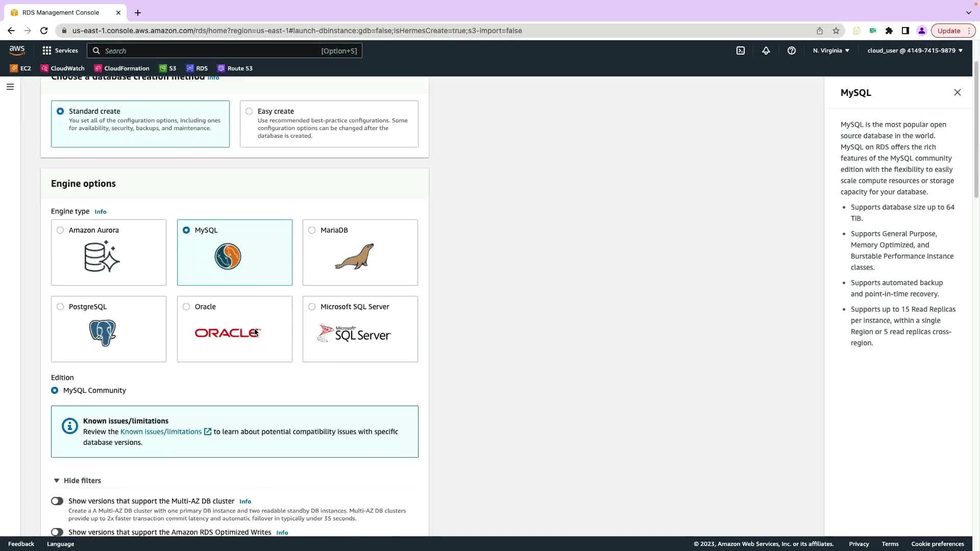Image resolution: width=980 pixels, height=551 pixels.
Task: Select the Easy create radio option
Action: tap(249, 111)
